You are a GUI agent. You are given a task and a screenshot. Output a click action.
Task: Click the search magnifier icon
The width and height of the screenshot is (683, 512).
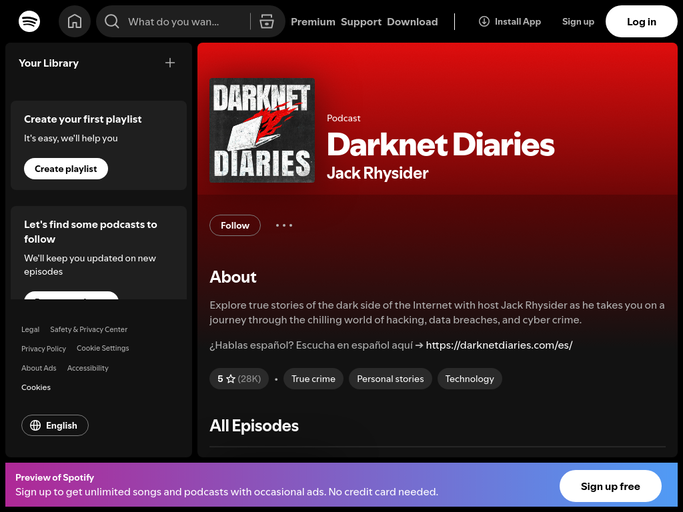click(x=112, y=21)
